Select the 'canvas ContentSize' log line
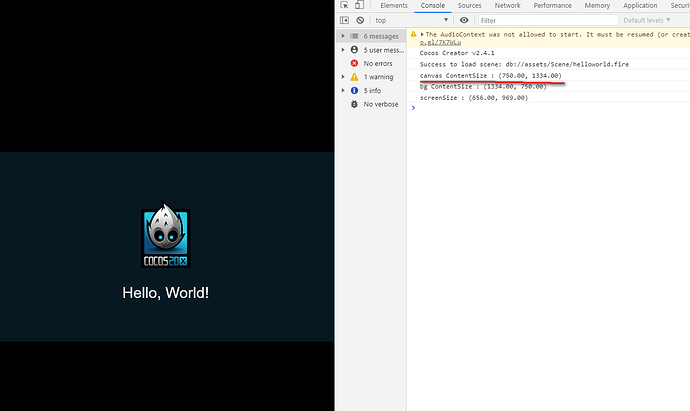 click(x=548, y=76)
